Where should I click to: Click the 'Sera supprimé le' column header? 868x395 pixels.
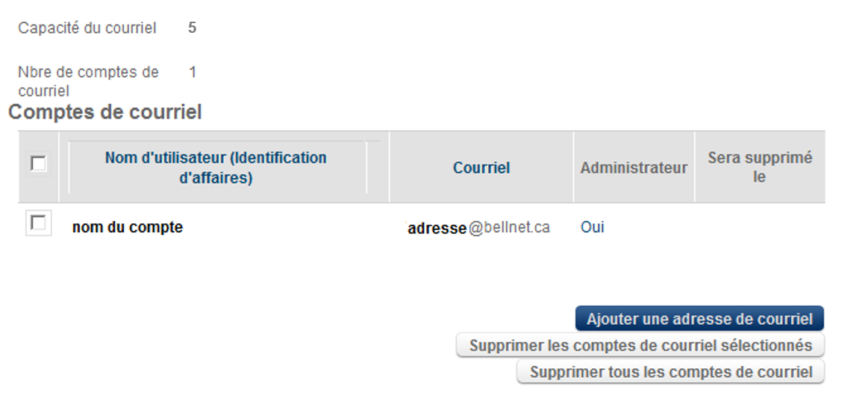click(x=759, y=168)
